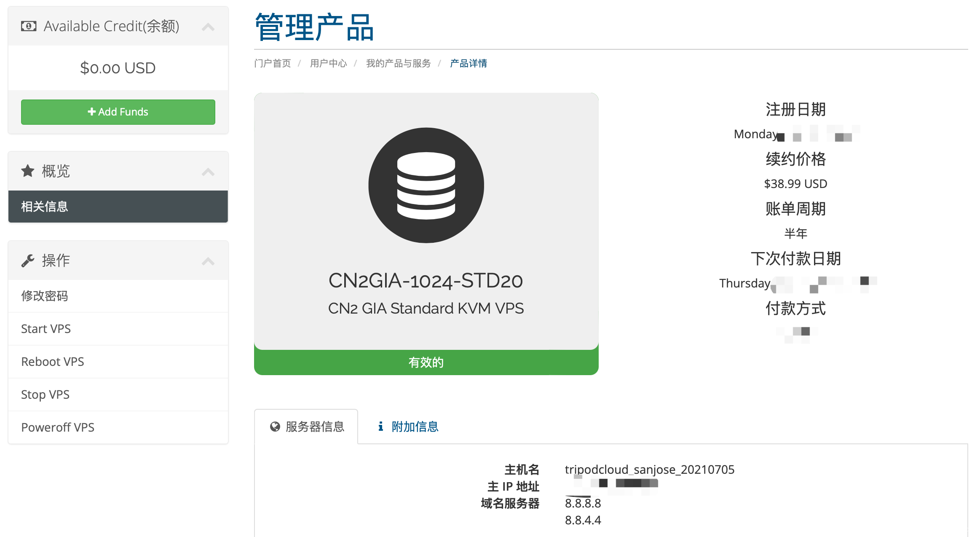Select the star icon on the 概览 panel

click(27, 170)
